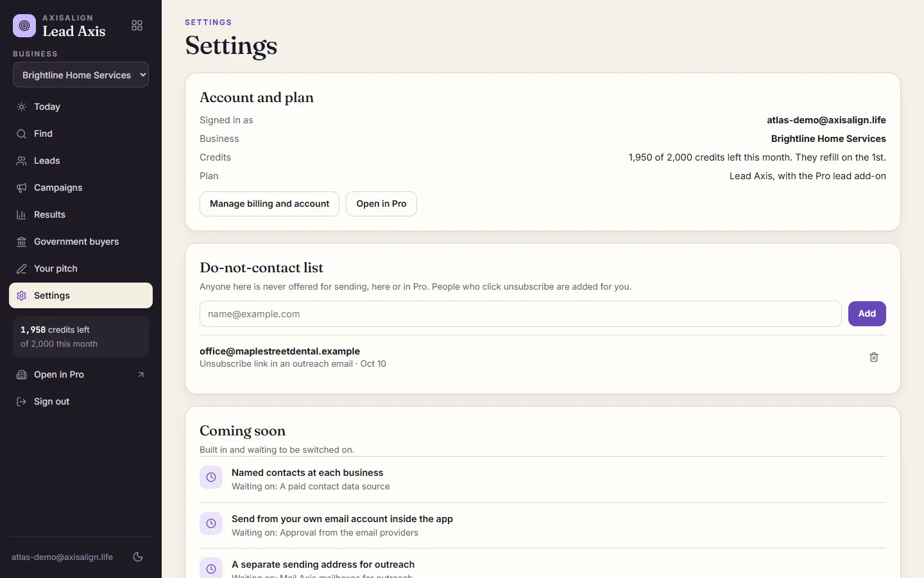The width and height of the screenshot is (924, 578).
Task: Focus the name@example.com email input
Action: pos(520,314)
